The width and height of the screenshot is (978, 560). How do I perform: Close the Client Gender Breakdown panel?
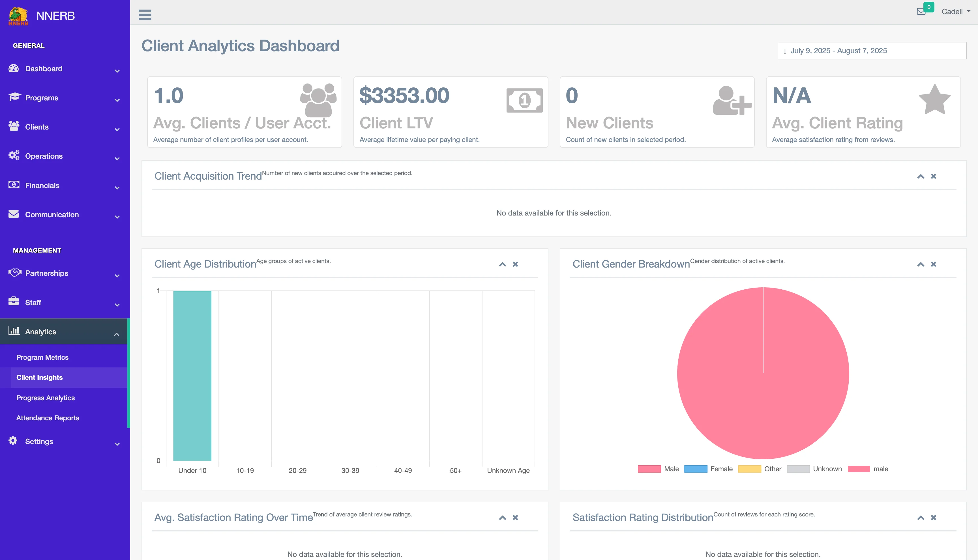[933, 264]
